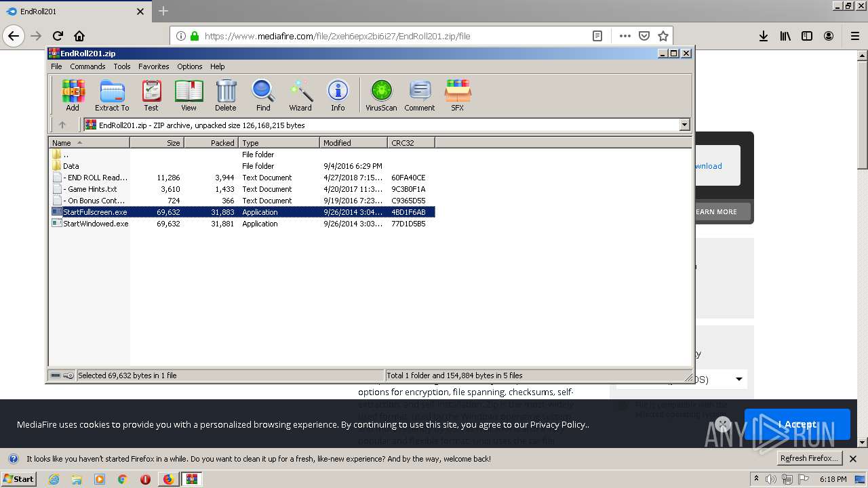Select StartWindowed.exe in the list
868x488 pixels.
pyautogui.click(x=242, y=224)
